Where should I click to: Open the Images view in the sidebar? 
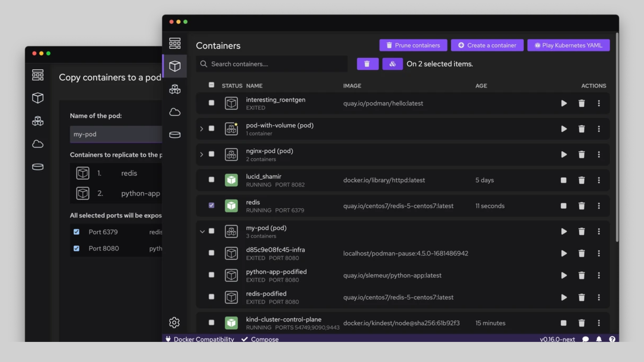(x=175, y=112)
